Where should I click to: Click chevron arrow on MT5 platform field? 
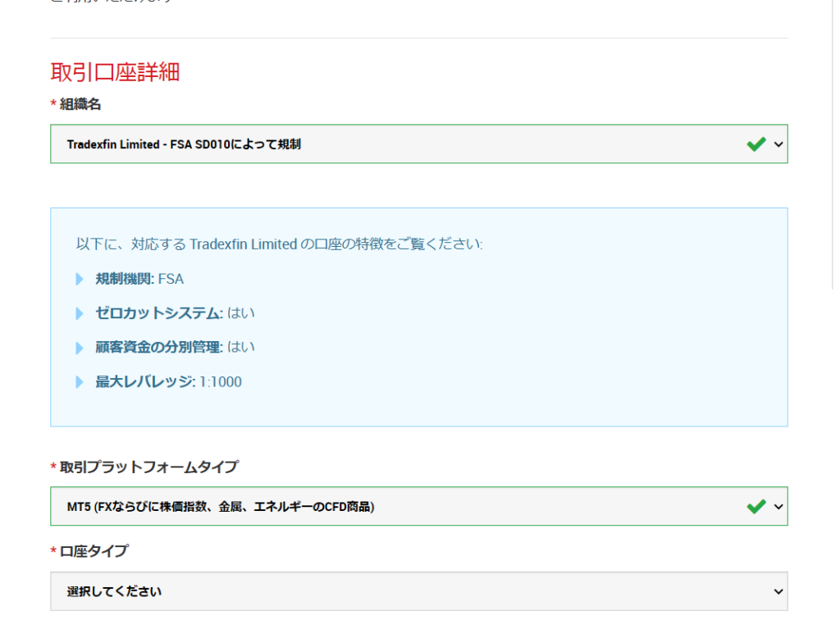point(777,506)
